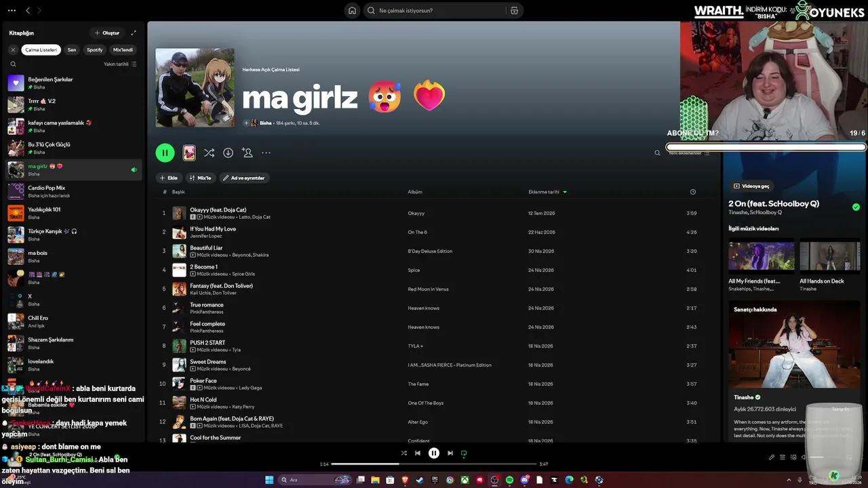
Task: Select the 'Mix'lendi' filter chip
Action: (x=123, y=49)
